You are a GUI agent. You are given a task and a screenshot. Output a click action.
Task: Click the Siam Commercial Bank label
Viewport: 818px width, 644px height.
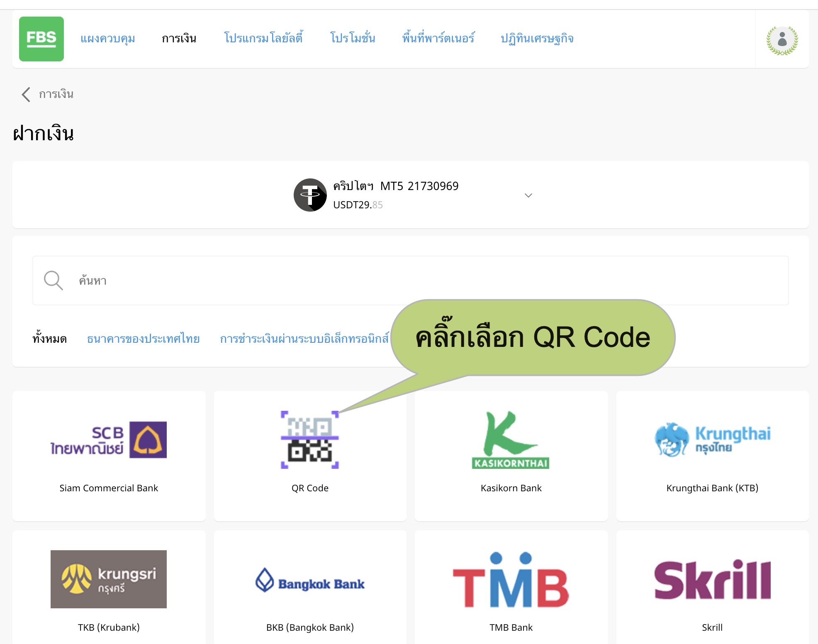click(x=109, y=488)
